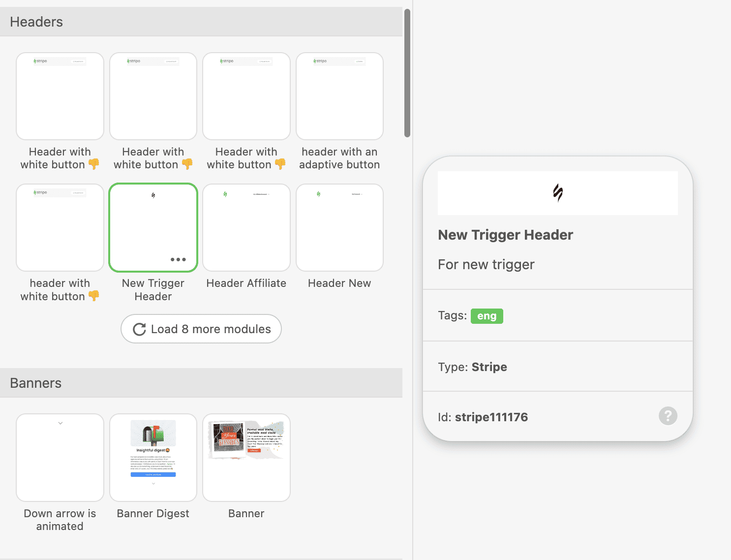Click the refresh icon in Load more button
Viewport: 731px width, 560px height.
pyautogui.click(x=139, y=329)
